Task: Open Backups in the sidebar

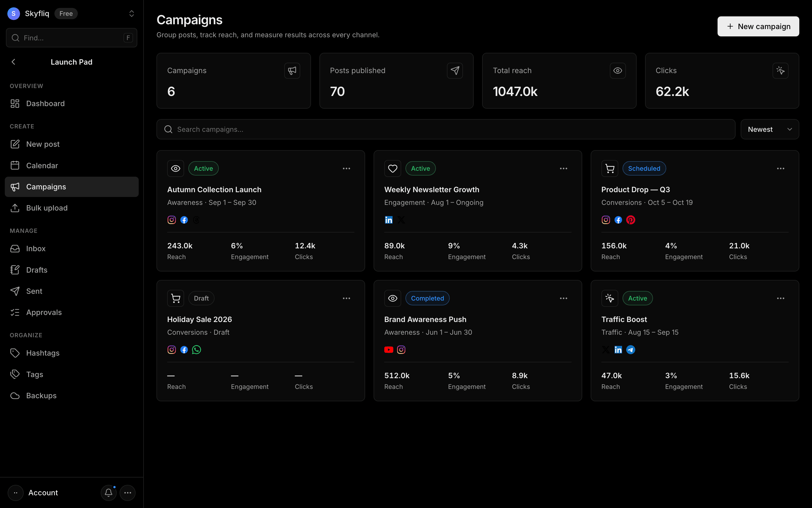Action: [71, 395]
